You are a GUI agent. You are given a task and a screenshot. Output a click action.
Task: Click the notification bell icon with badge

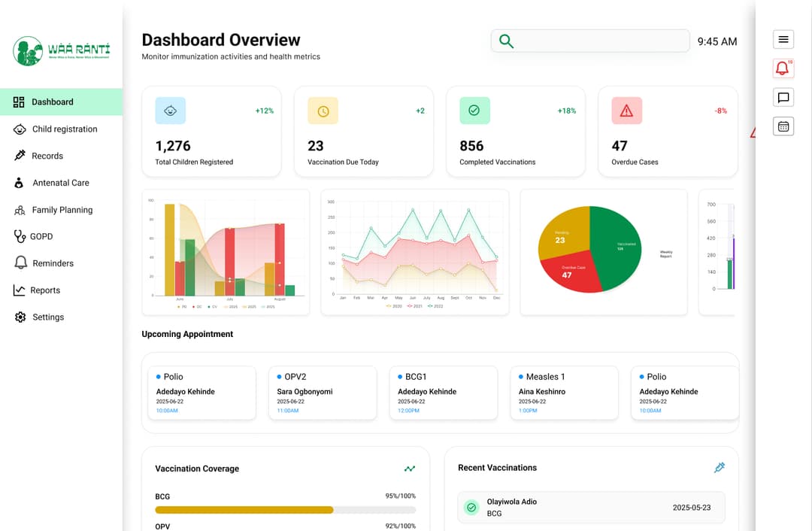click(783, 68)
